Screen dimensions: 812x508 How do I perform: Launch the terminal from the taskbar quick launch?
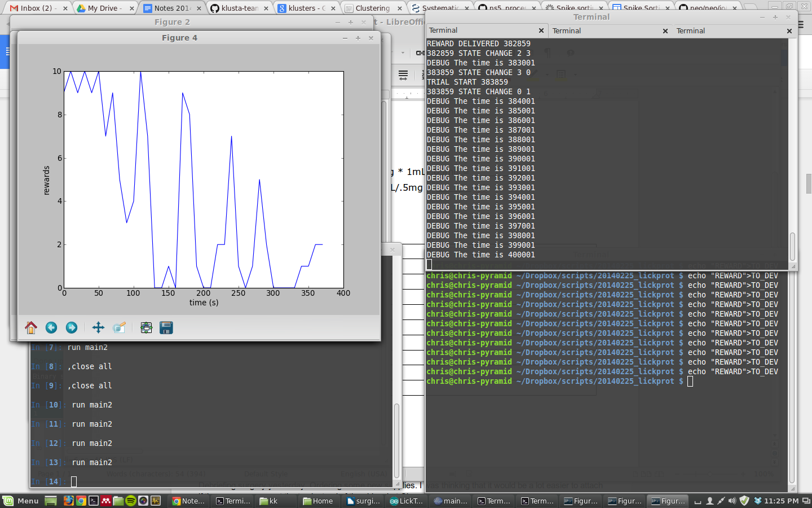point(94,501)
